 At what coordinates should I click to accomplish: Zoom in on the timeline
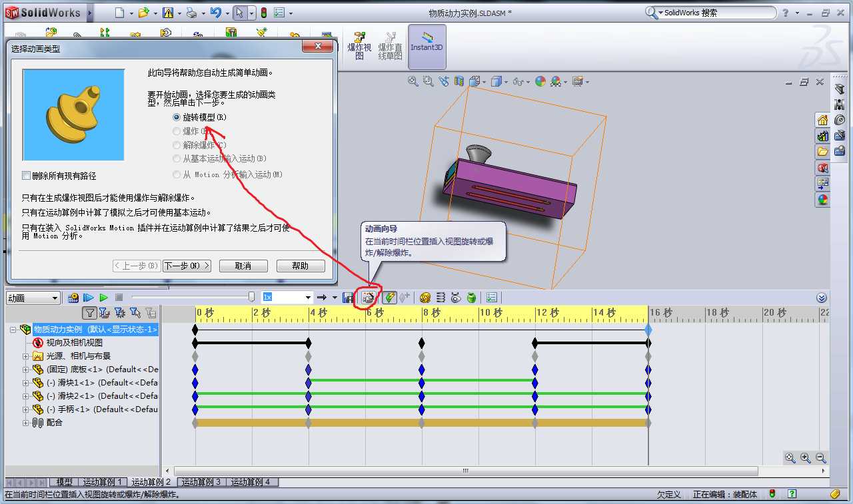point(806,458)
